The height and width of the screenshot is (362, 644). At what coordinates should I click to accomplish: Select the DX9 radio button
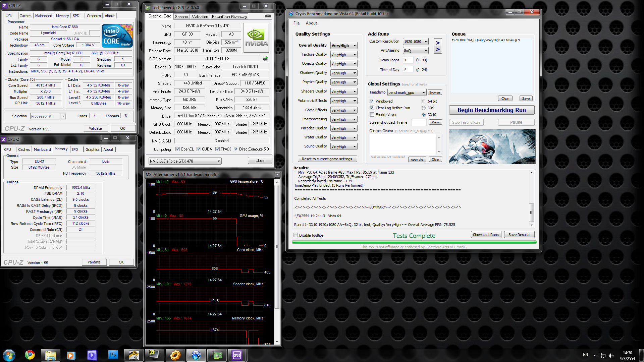pyautogui.click(x=424, y=108)
